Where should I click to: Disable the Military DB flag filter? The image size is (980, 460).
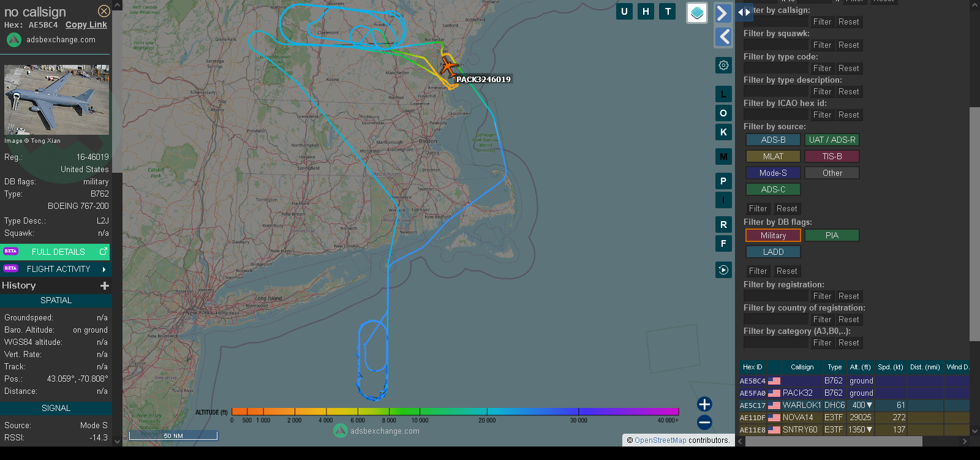(x=773, y=236)
